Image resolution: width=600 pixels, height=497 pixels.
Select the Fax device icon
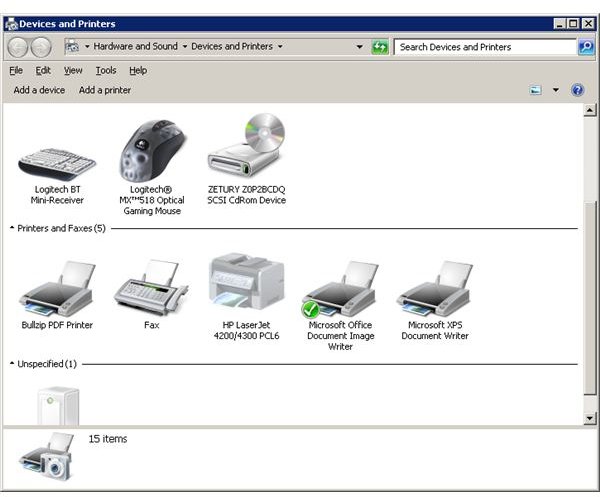click(x=152, y=287)
